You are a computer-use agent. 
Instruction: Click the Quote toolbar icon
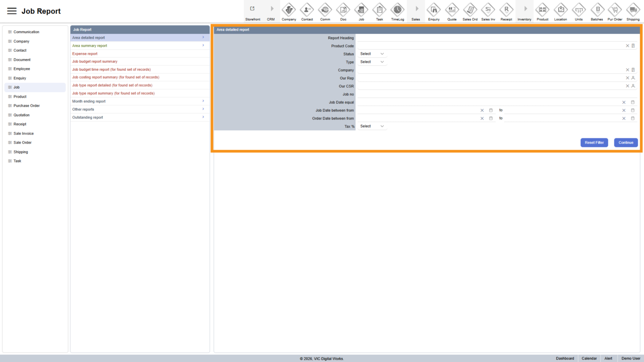pyautogui.click(x=452, y=10)
